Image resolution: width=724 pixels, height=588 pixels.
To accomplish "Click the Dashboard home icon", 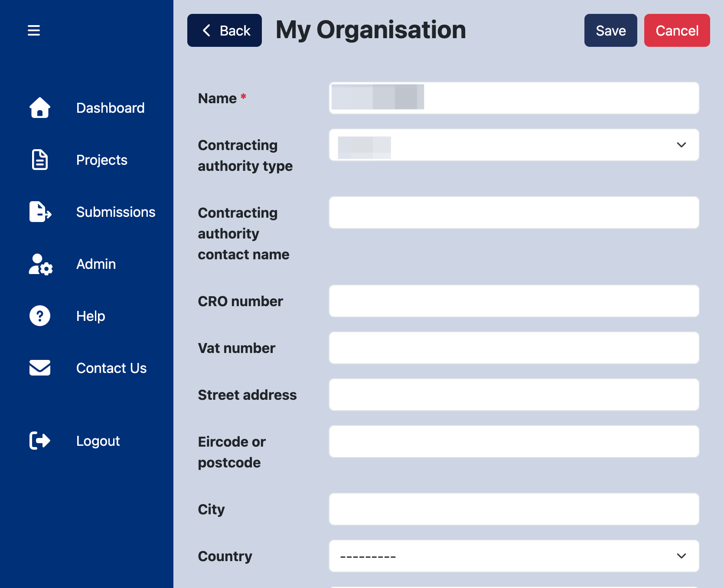I will point(40,108).
